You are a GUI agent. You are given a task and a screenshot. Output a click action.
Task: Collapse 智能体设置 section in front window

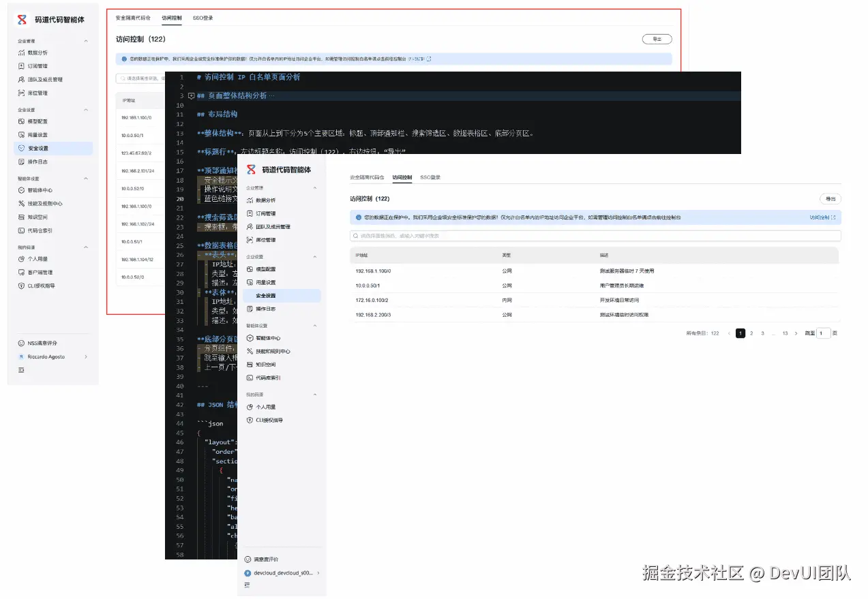[314, 326]
